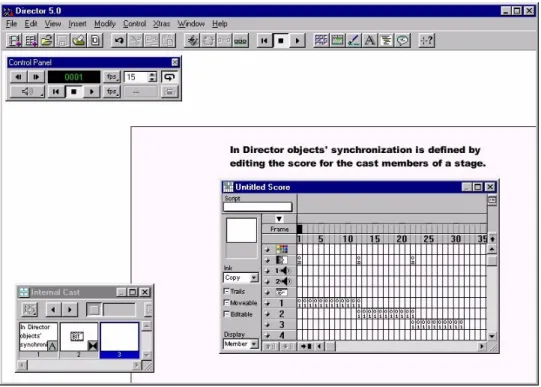The width and height of the screenshot is (541, 387).
Task: Click the Jump to Current Frame button
Action: tap(306, 346)
